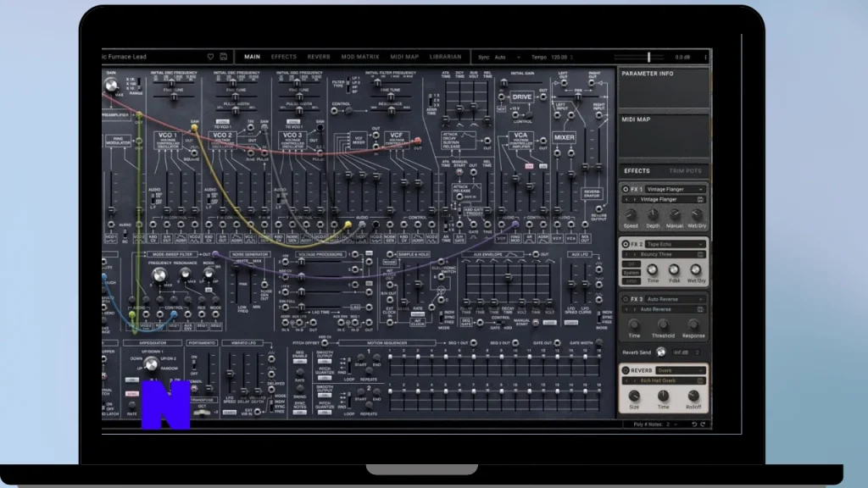This screenshot has height=488, width=868.
Task: Open FX 3 Auto Reverse type dropdown
Action: point(675,299)
